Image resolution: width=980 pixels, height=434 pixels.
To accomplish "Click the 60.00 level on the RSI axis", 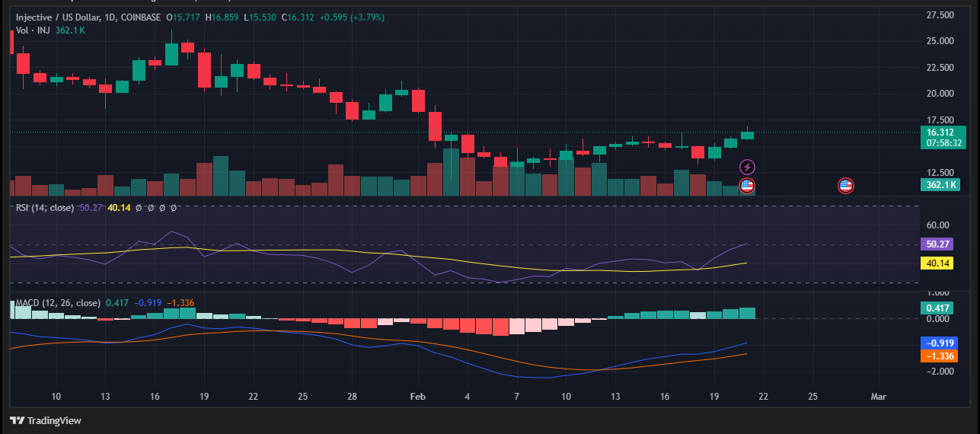I will [x=937, y=225].
